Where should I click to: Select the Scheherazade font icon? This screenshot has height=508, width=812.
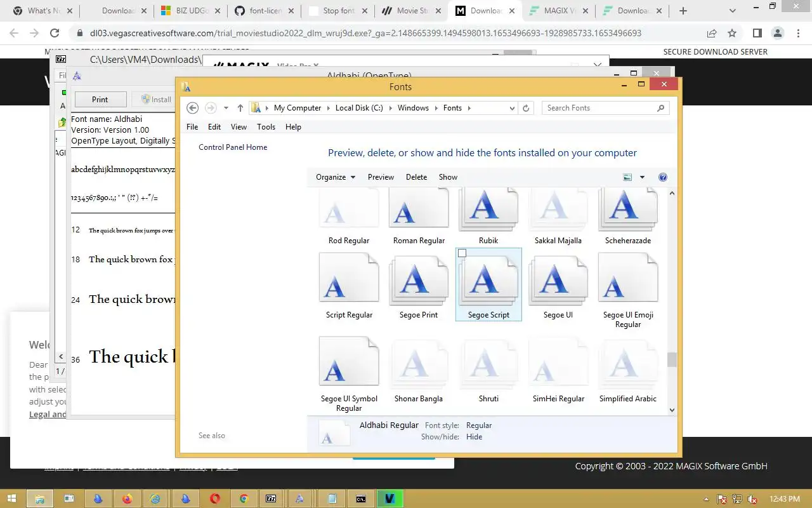628,210
